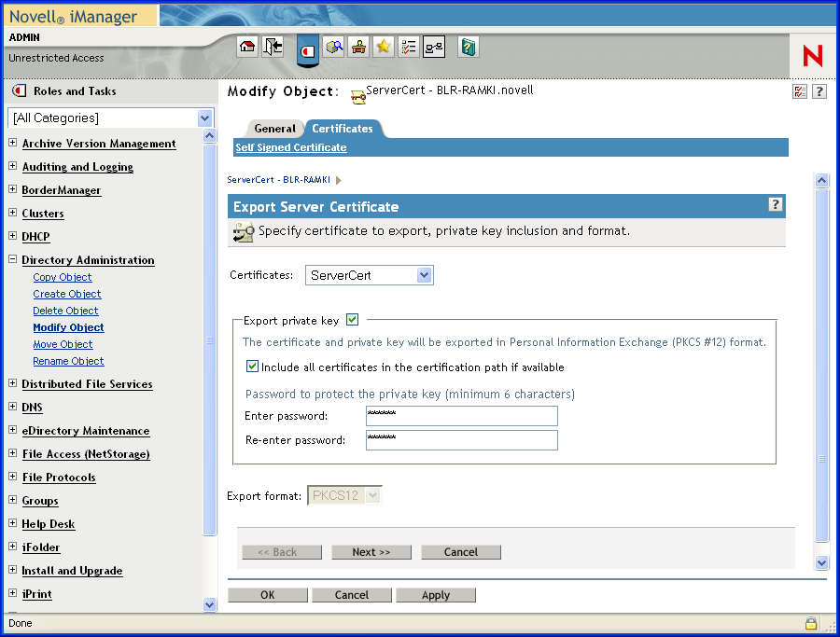Click the tree view toolbar icon
Viewport: 840px width, 637px height.
[x=434, y=47]
